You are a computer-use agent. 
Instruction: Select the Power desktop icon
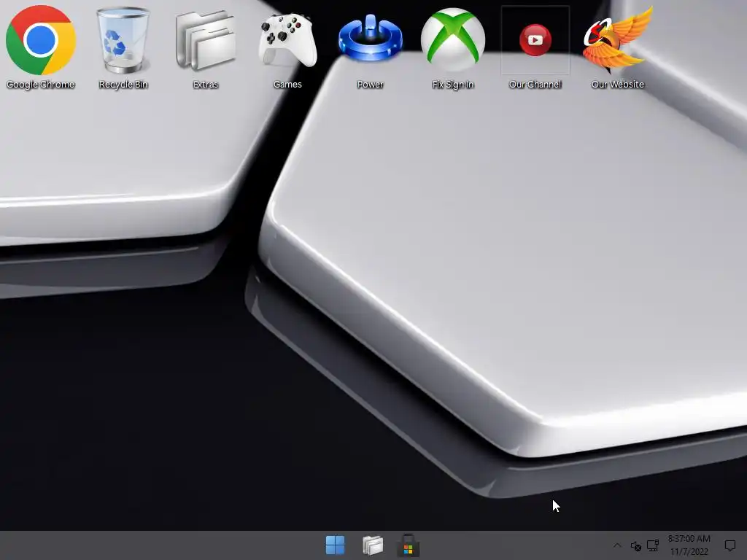coord(370,38)
